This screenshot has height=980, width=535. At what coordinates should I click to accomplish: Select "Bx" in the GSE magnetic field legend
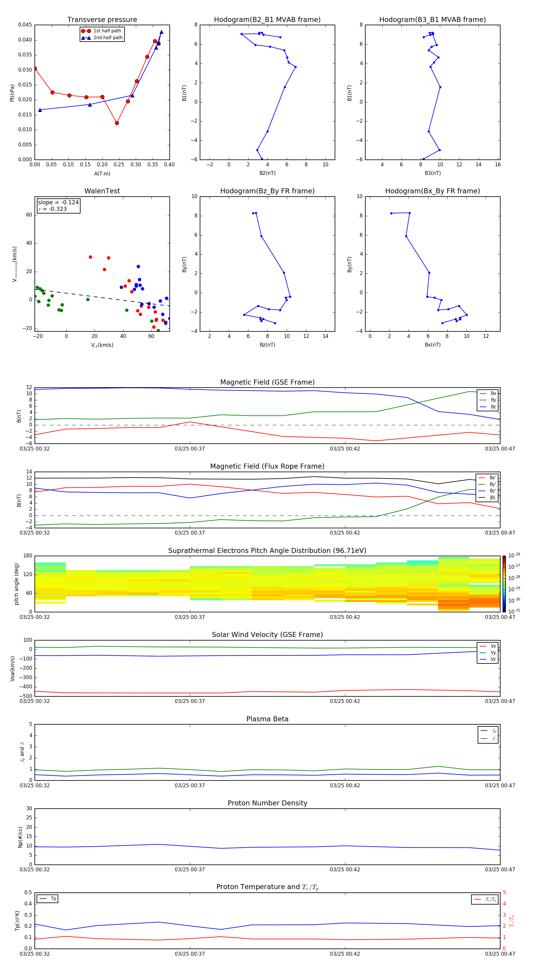coord(488,393)
